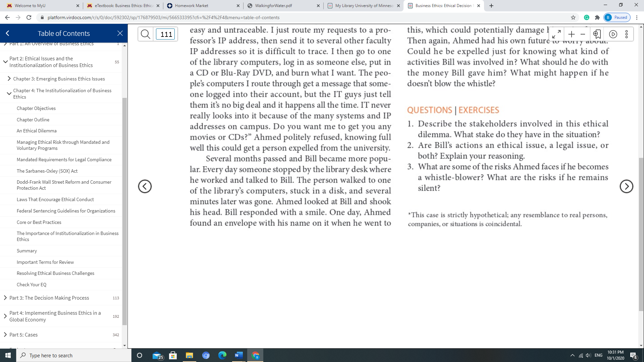Close the Table of Contents panel
This screenshot has height=362, width=644.
(120, 33)
